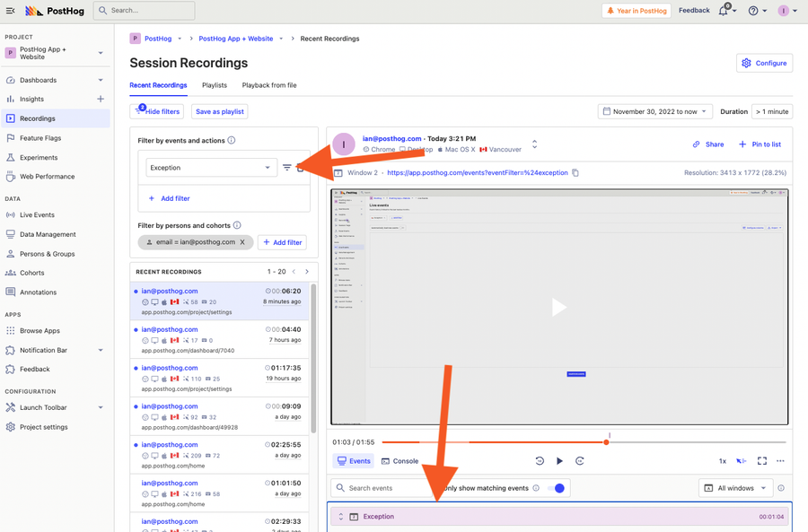Image resolution: width=808 pixels, height=532 pixels.
Task: Remove email = ian@posthog.com filter
Action: (x=242, y=242)
